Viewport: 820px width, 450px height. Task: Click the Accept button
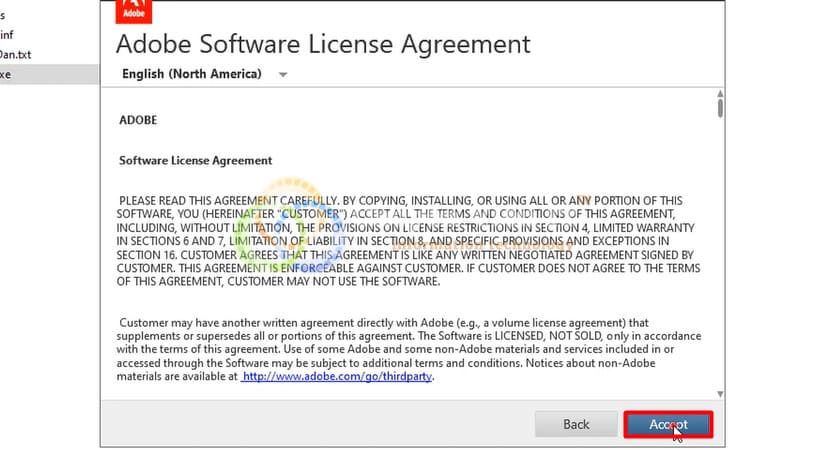[668, 424]
